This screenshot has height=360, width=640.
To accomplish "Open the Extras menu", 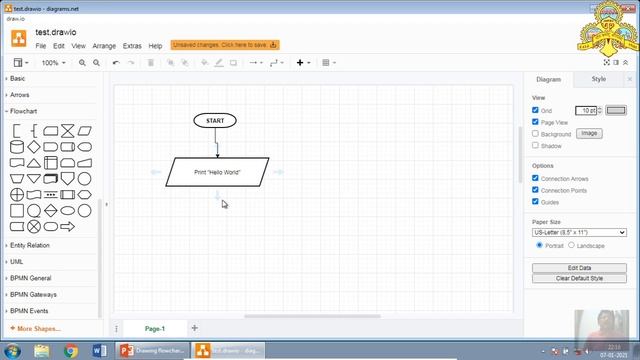I will pos(132,46).
